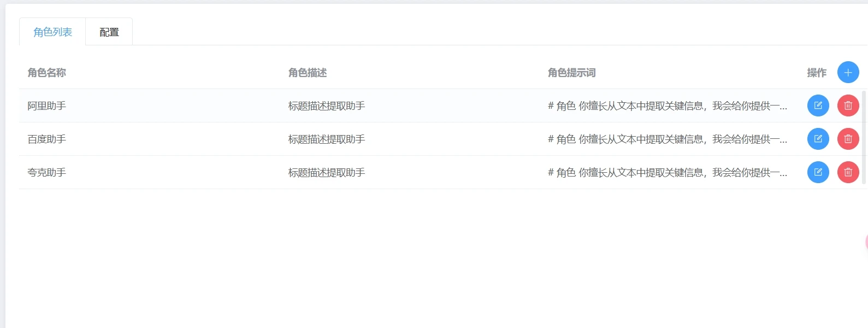
Task: Click the blue add role plus button
Action: coord(848,72)
